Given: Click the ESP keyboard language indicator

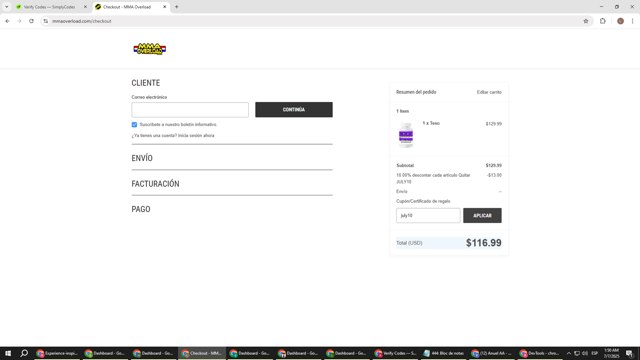Looking at the screenshot, I should (x=595, y=353).
